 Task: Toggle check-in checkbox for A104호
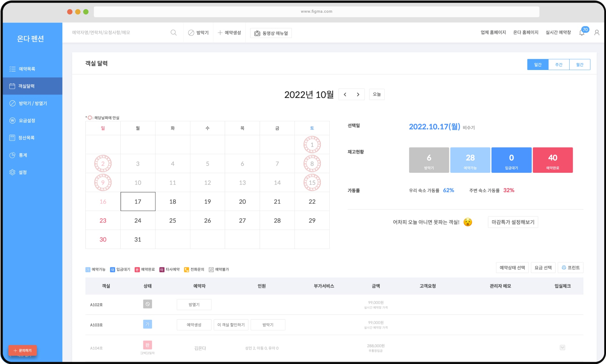tap(562, 348)
